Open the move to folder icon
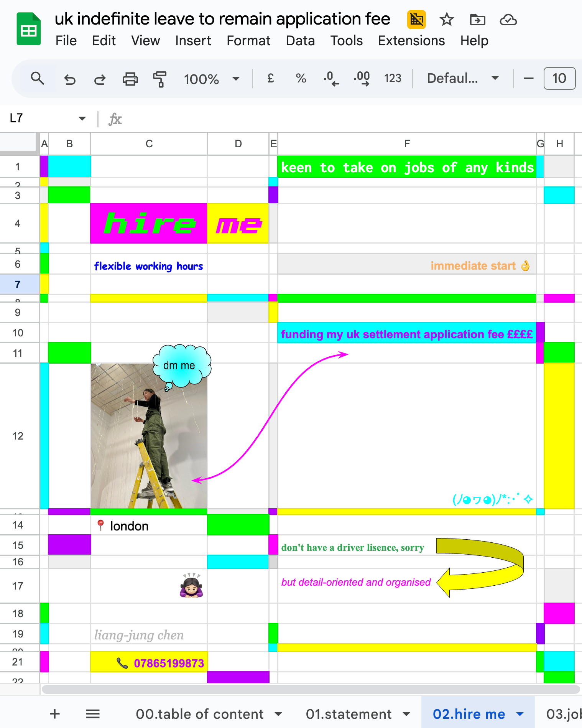582x728 pixels. pos(477,20)
